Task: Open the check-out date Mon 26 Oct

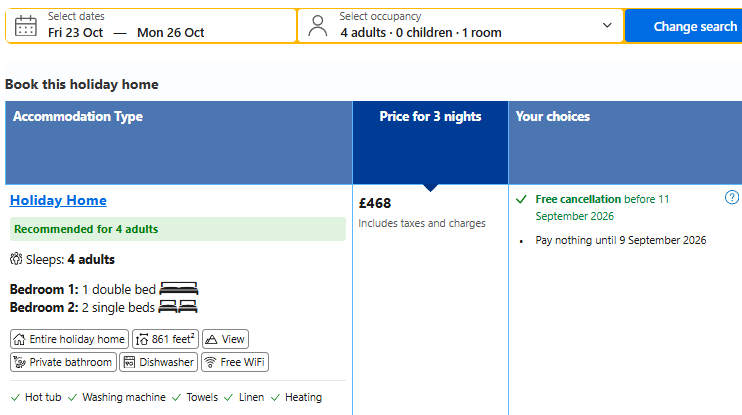Action: click(x=170, y=33)
